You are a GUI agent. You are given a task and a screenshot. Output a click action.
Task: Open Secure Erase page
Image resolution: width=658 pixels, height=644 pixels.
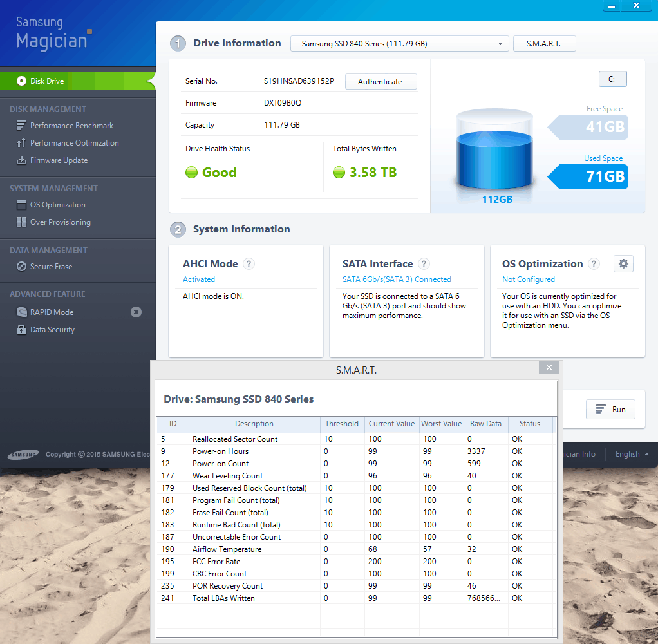[x=51, y=267]
